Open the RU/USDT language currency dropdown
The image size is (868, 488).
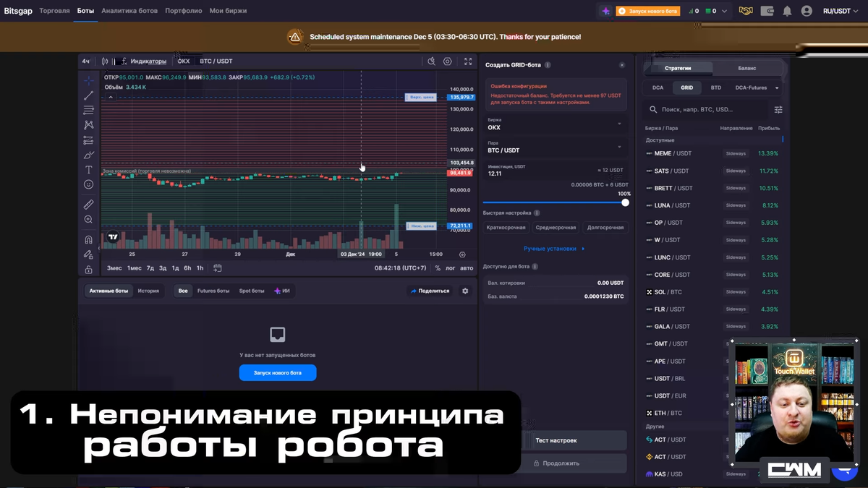click(x=841, y=11)
